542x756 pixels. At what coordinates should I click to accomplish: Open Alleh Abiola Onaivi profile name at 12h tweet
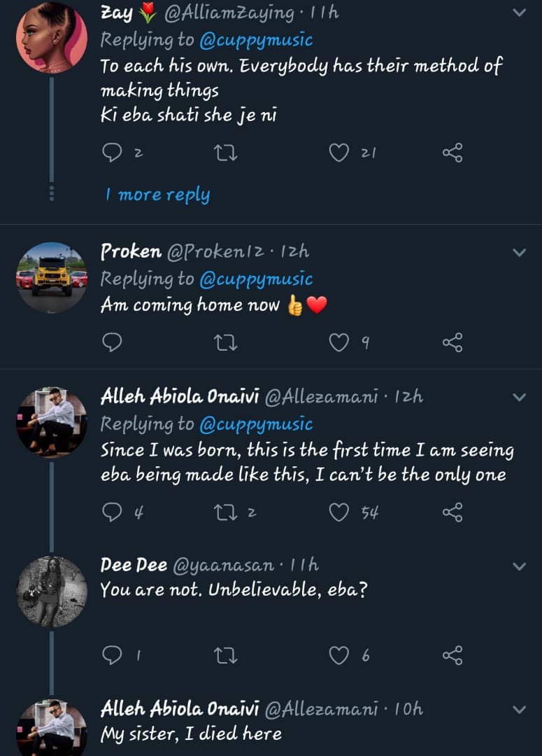click(x=180, y=397)
